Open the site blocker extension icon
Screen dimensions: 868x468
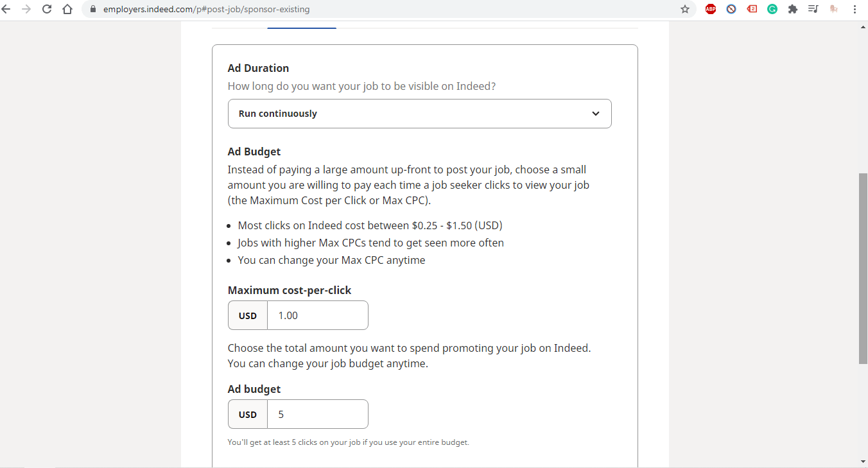731,9
